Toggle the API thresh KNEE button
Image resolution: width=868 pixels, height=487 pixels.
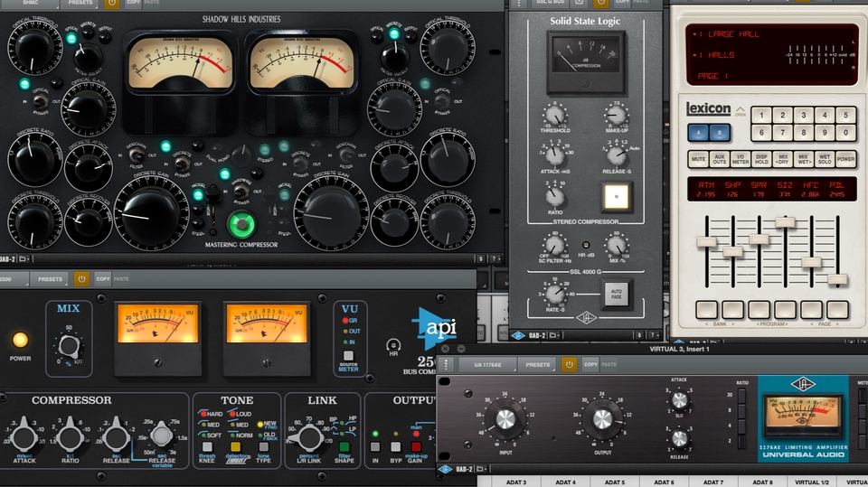(207, 446)
